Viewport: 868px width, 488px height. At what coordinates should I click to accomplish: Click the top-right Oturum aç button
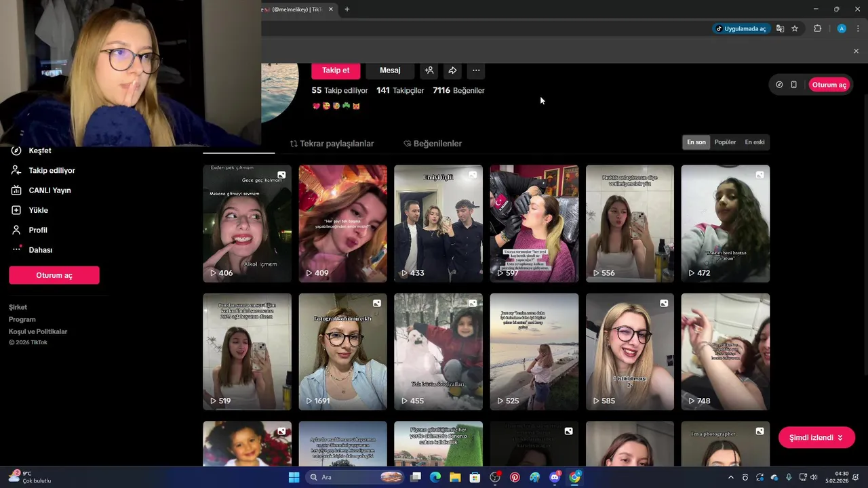click(x=829, y=85)
